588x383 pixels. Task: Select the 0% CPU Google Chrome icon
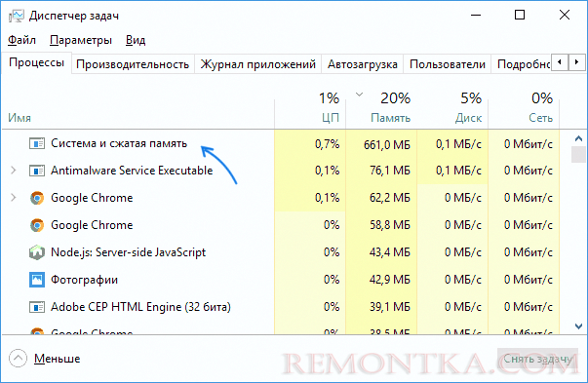pos(37,225)
